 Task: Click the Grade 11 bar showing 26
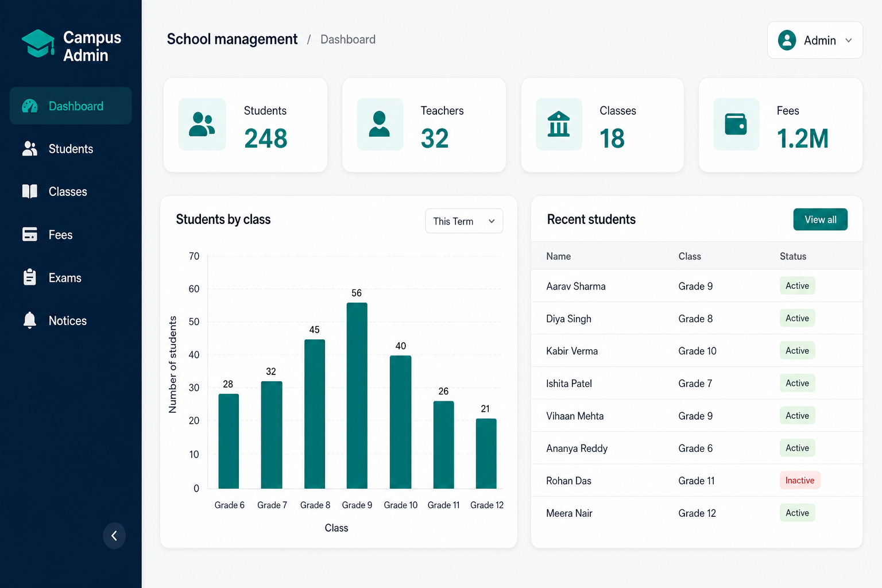[x=444, y=445]
